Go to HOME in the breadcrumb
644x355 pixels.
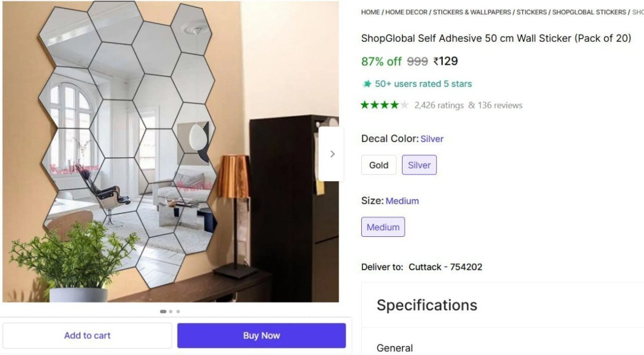(370, 12)
